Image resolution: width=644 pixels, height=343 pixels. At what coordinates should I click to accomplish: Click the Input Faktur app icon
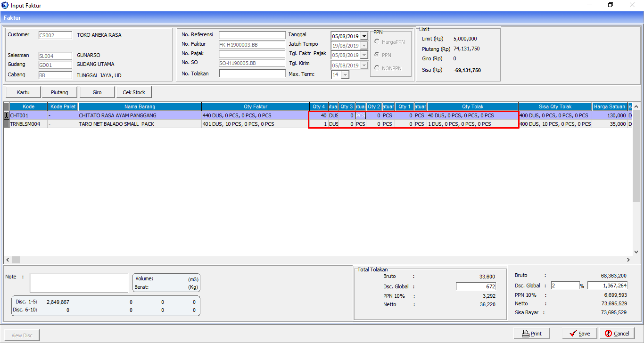click(x=5, y=5)
